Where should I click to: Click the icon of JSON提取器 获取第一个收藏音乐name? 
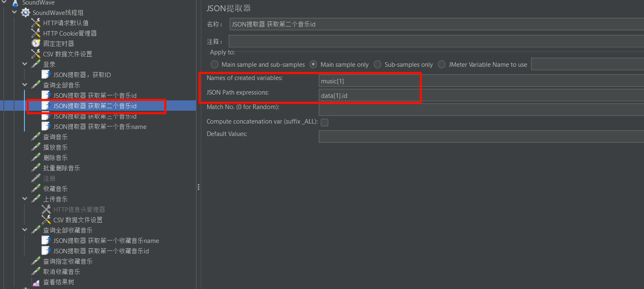click(x=46, y=240)
